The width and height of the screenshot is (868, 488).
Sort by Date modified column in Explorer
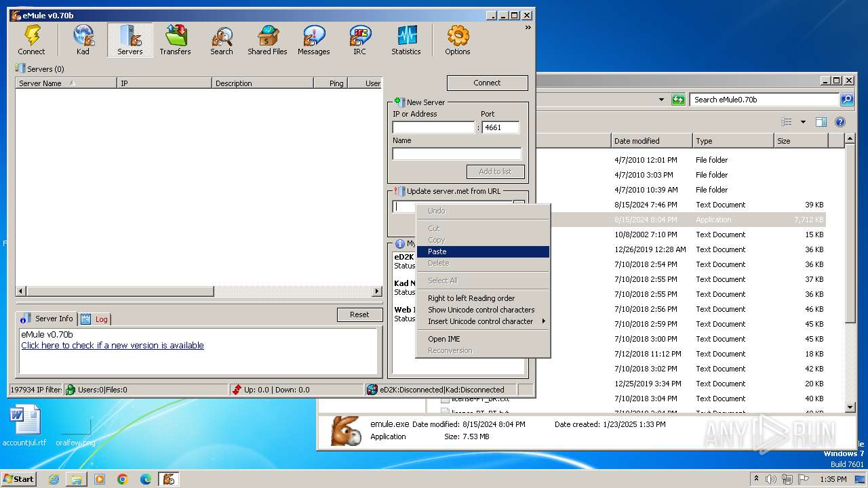[x=652, y=141]
